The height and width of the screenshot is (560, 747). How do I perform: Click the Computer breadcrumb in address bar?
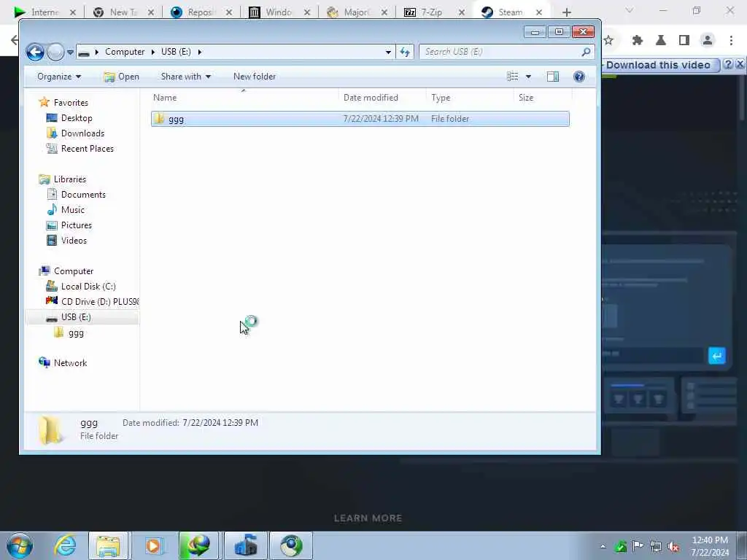click(125, 52)
